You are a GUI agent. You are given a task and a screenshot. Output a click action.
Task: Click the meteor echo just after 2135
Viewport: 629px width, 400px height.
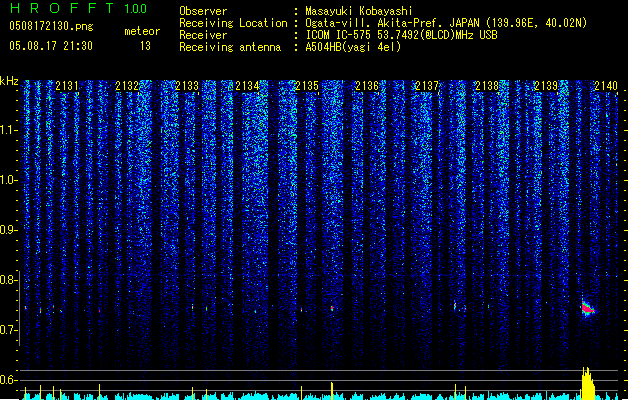click(x=332, y=308)
